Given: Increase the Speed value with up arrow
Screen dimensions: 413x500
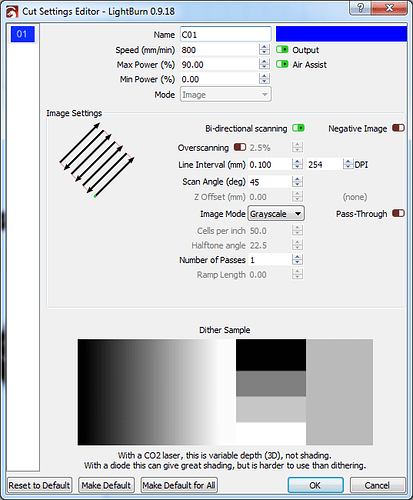Looking at the screenshot, I should [264, 47].
